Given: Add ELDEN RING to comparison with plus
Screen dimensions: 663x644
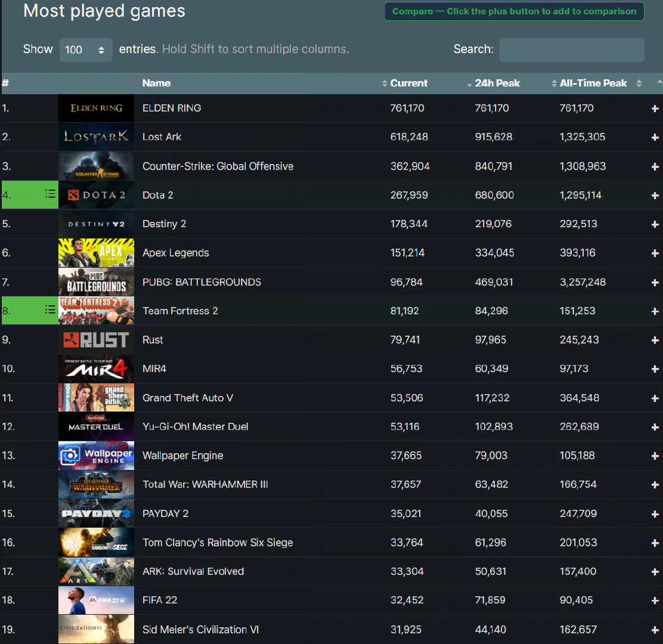Looking at the screenshot, I should (x=655, y=109).
